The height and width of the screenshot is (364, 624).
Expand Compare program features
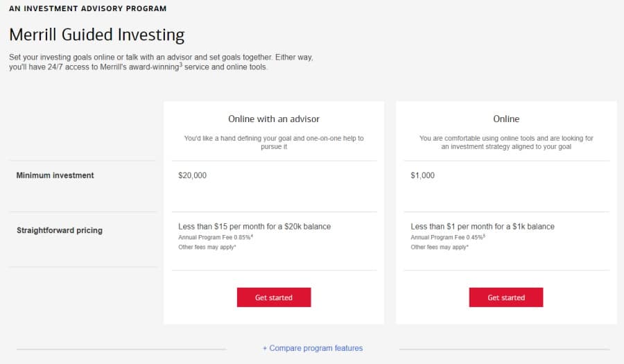click(x=313, y=348)
